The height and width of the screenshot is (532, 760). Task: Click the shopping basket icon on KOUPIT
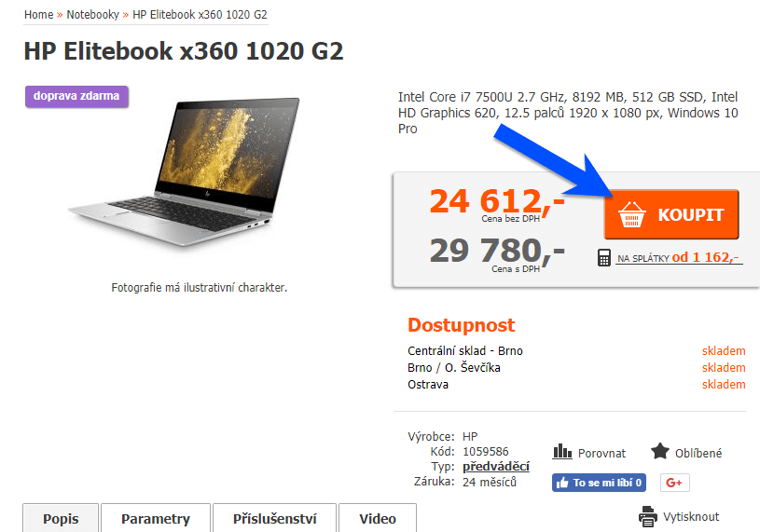pos(631,214)
